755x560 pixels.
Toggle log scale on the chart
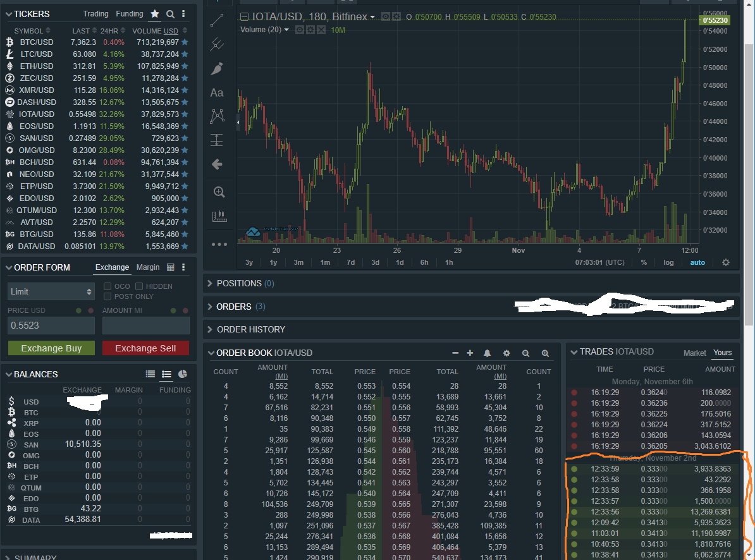669,262
